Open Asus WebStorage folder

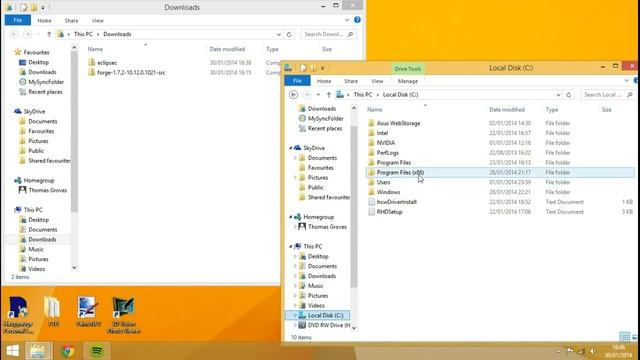coord(398,123)
